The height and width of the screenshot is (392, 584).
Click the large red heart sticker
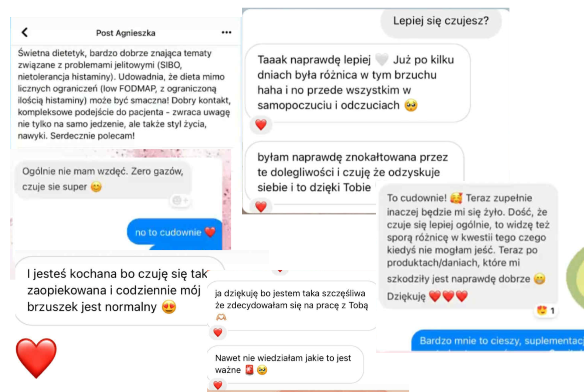tap(36, 358)
